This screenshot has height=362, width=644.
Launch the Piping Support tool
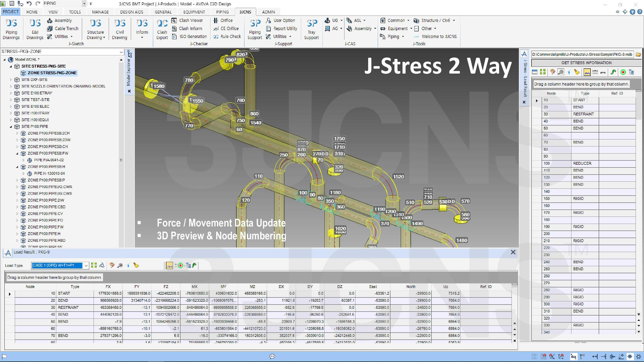click(255, 29)
